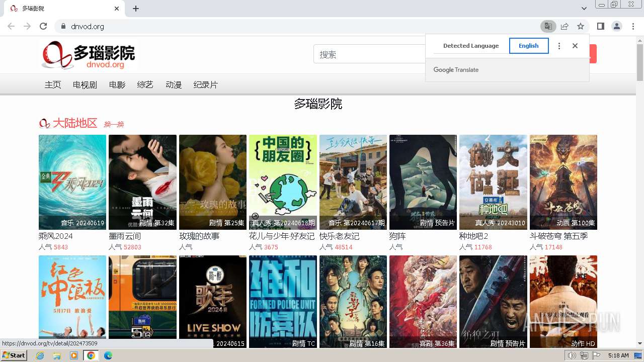Open a new tab with the plus button

(x=136, y=9)
